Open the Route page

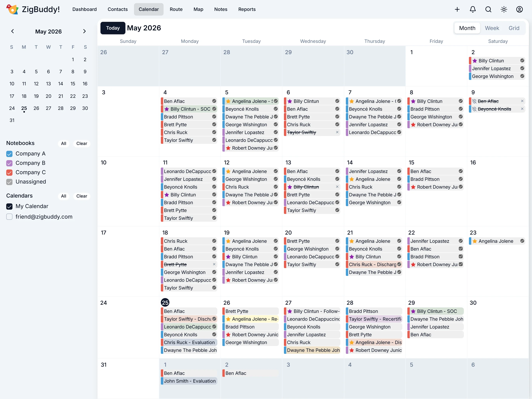[176, 9]
